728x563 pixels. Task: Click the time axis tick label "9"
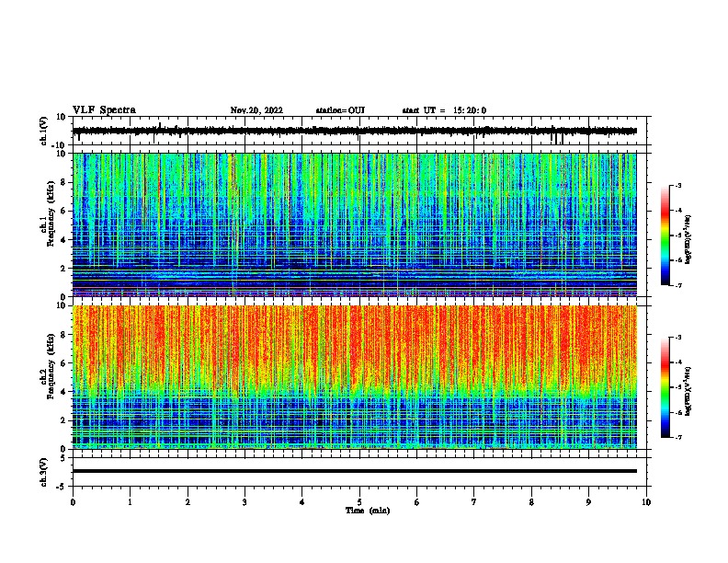click(x=588, y=502)
